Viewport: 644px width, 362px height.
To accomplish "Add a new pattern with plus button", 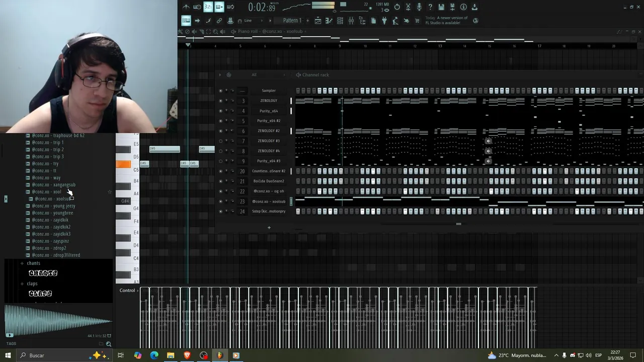I will (307, 21).
